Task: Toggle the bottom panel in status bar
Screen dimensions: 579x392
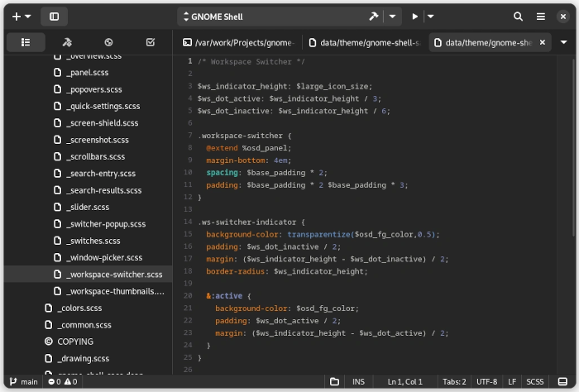Action: point(562,381)
